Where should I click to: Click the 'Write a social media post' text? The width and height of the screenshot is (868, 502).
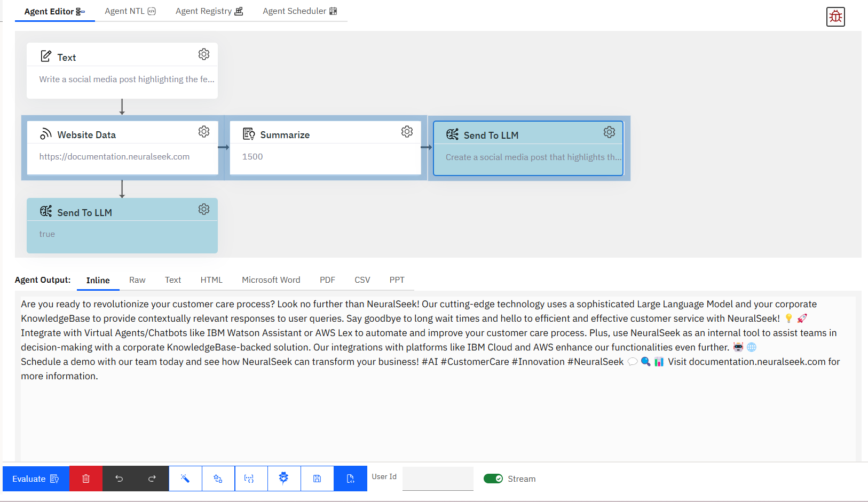click(127, 79)
